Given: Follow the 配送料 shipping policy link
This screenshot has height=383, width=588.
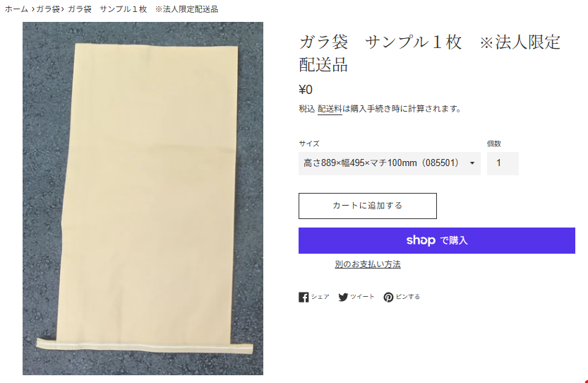Looking at the screenshot, I should [x=330, y=109].
